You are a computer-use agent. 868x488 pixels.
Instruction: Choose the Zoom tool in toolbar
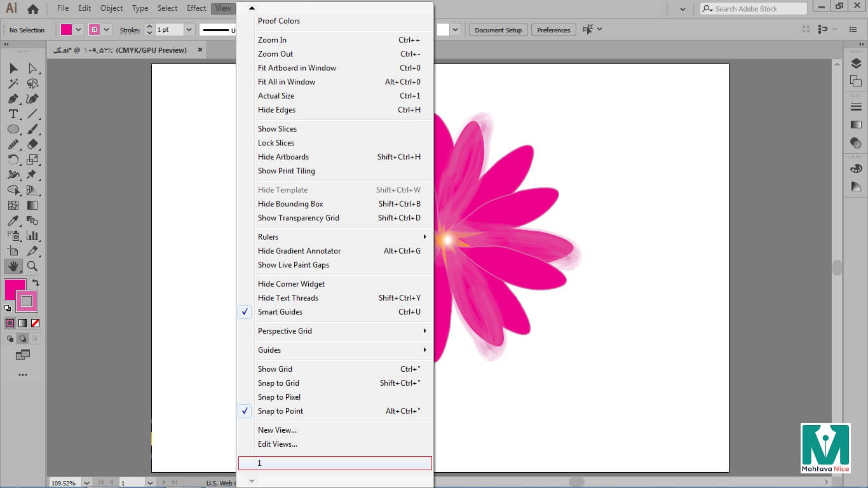click(x=32, y=267)
